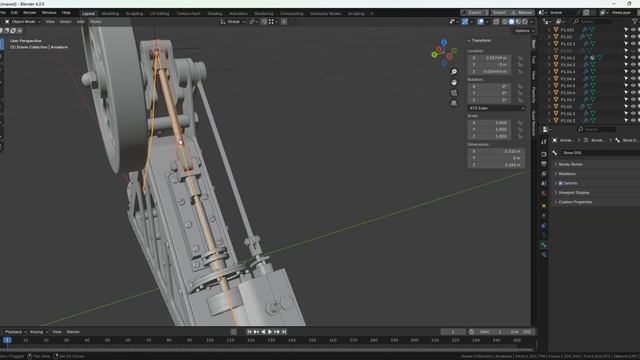Screen dimensions: 640x360
Task: Open the viewport View menu
Action: 50,22
